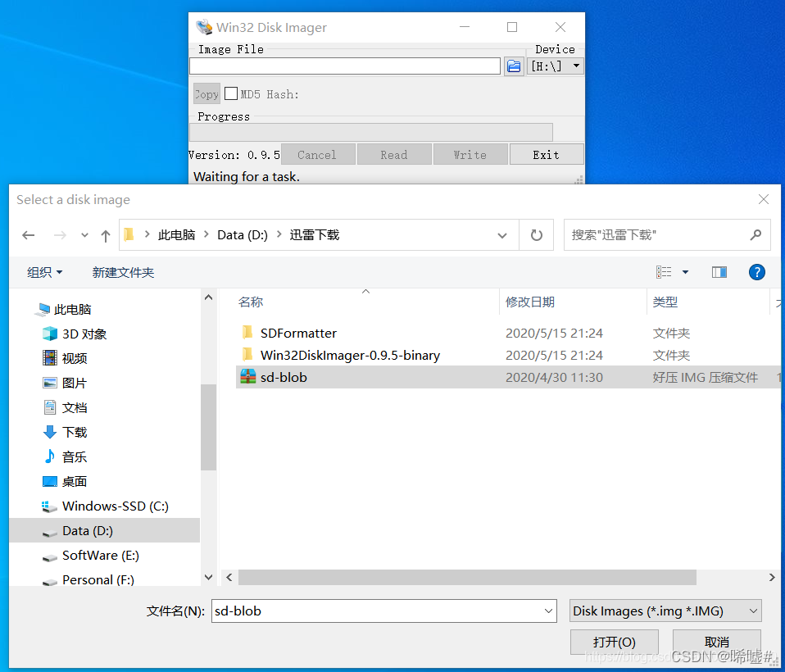Toggle the preview pane icon

pyautogui.click(x=719, y=272)
